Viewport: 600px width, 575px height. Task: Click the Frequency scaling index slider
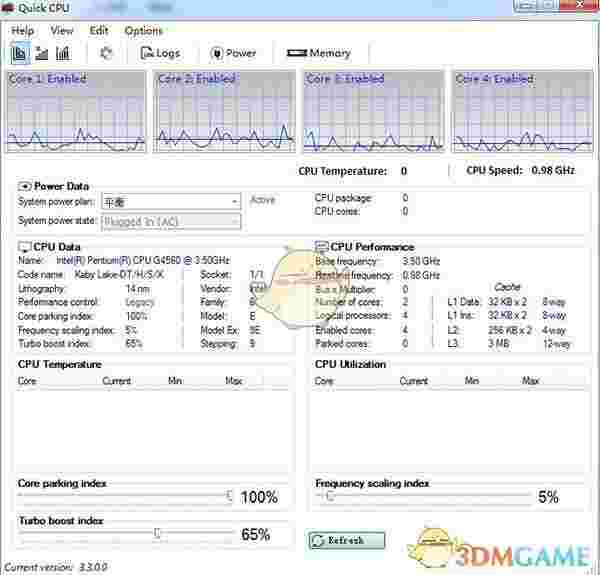tap(420, 496)
